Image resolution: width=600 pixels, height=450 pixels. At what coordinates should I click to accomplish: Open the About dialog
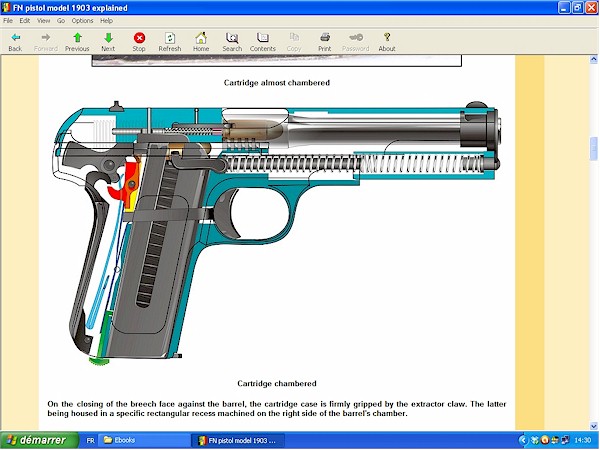click(387, 42)
